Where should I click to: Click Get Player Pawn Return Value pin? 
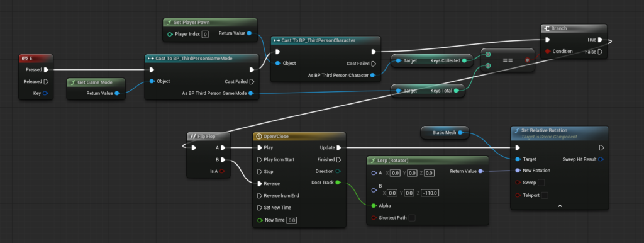pyautogui.click(x=250, y=33)
